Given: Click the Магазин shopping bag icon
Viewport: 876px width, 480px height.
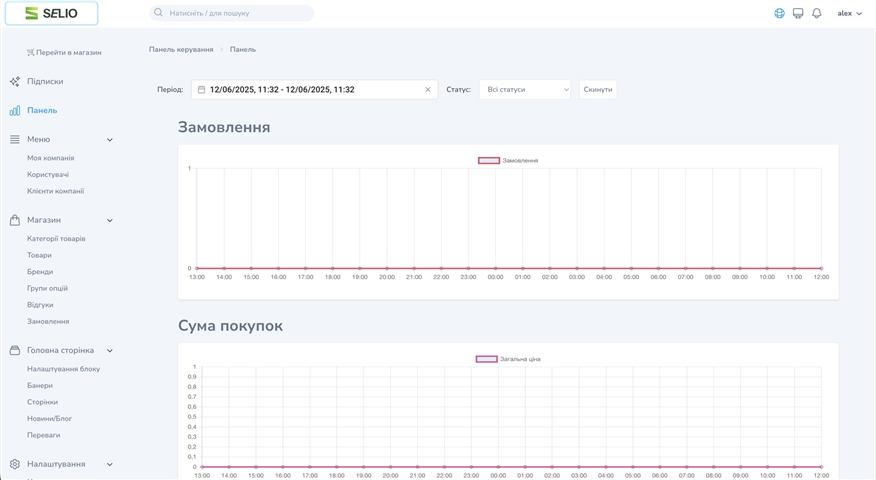Looking at the screenshot, I should coord(14,220).
